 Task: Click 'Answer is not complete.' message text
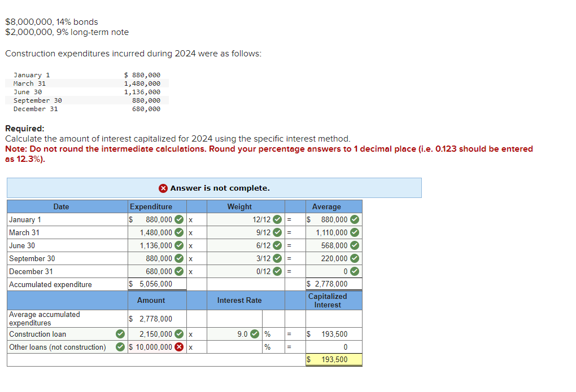pos(220,188)
